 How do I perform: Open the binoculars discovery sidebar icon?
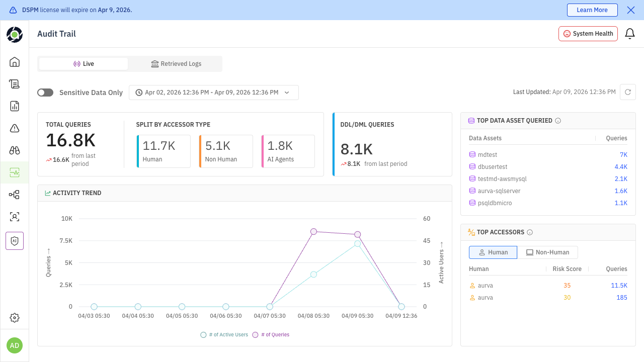tap(15, 150)
